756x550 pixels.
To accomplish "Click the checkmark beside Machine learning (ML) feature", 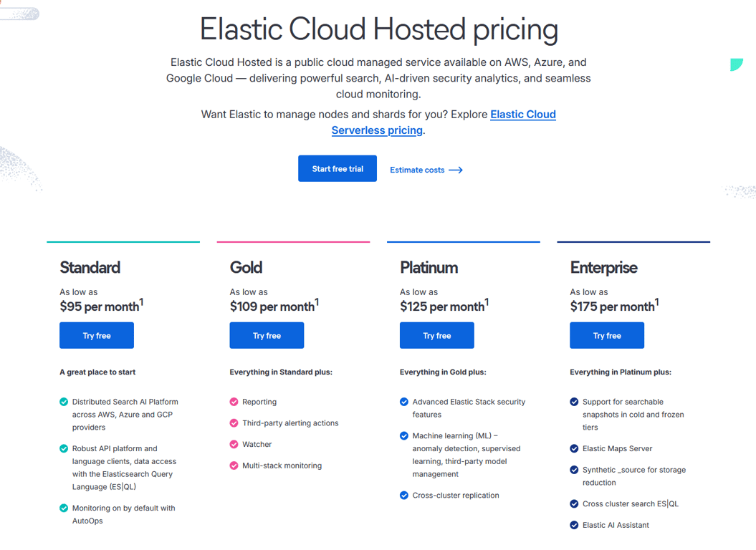I will point(404,436).
